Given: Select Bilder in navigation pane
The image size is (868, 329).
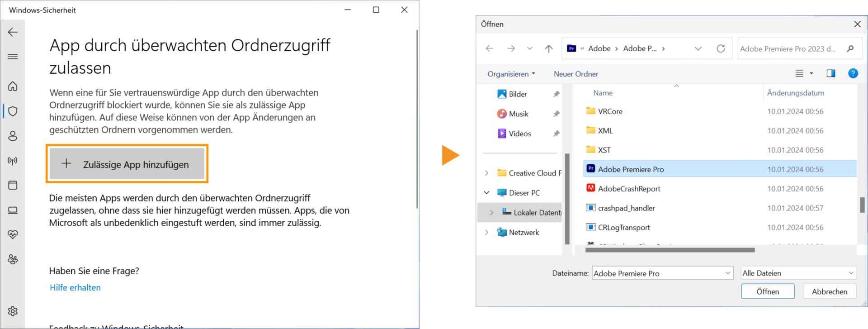Looking at the screenshot, I should [518, 94].
